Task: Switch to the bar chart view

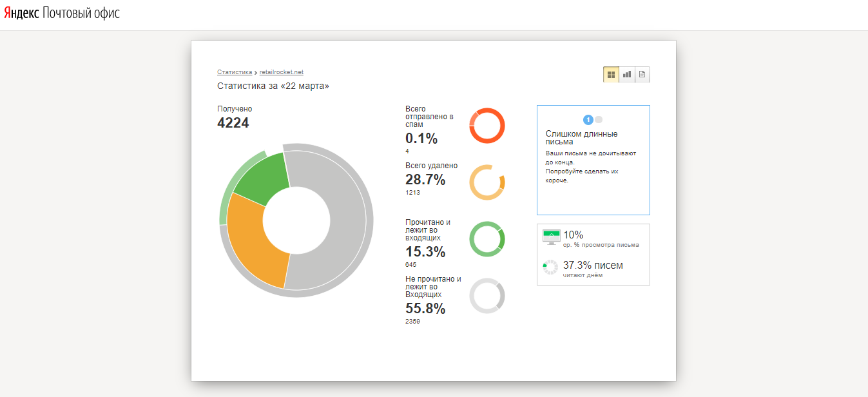Action: pyautogui.click(x=626, y=75)
